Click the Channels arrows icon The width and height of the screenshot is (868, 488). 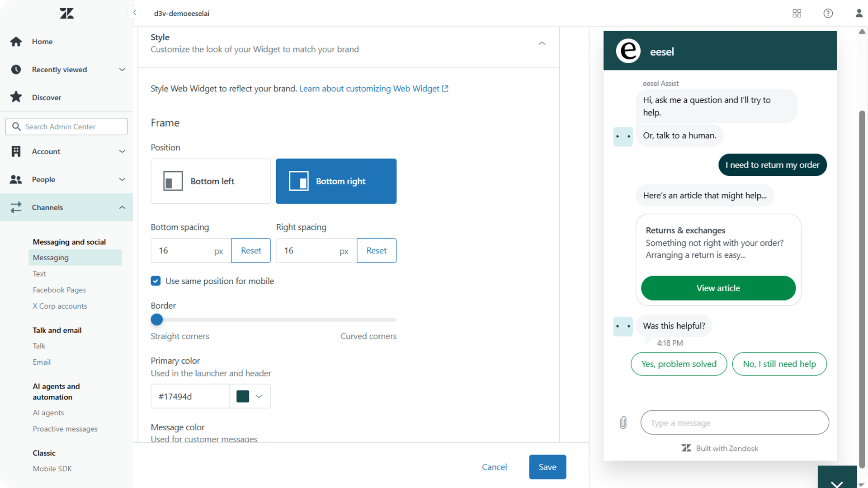(x=16, y=207)
